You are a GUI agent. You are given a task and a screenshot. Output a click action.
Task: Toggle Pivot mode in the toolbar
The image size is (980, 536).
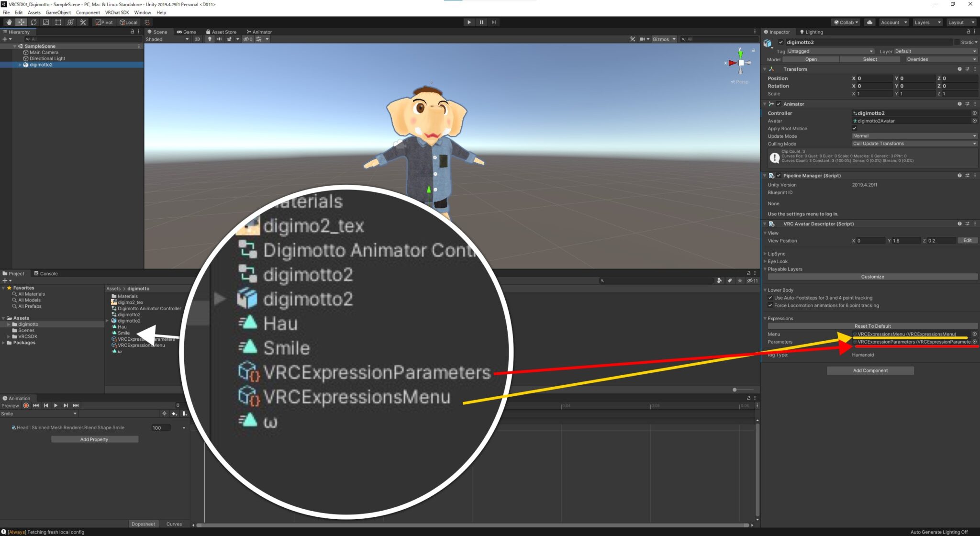point(103,22)
